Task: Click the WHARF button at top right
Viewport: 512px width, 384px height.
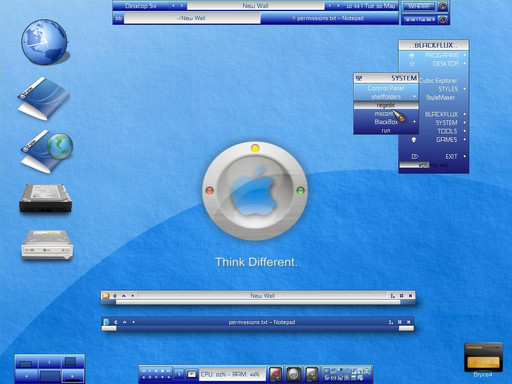Action: pos(419,6)
